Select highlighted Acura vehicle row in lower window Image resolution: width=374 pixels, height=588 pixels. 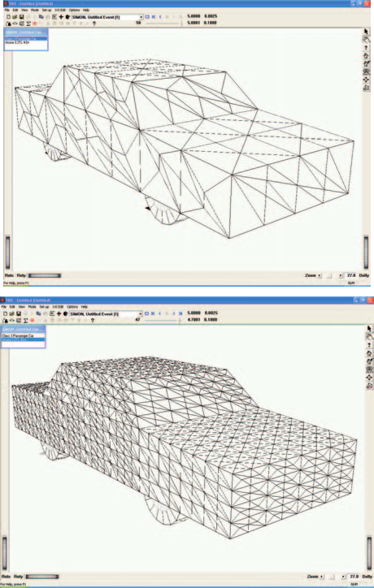click(24, 339)
